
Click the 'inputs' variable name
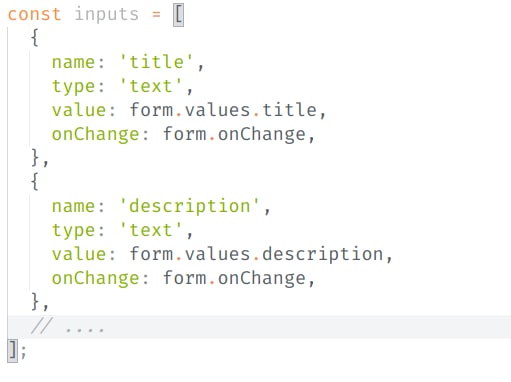[x=107, y=15]
